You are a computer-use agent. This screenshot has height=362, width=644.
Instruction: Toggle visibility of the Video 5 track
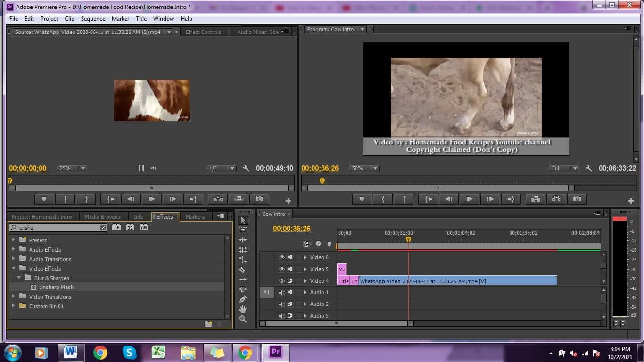click(282, 269)
